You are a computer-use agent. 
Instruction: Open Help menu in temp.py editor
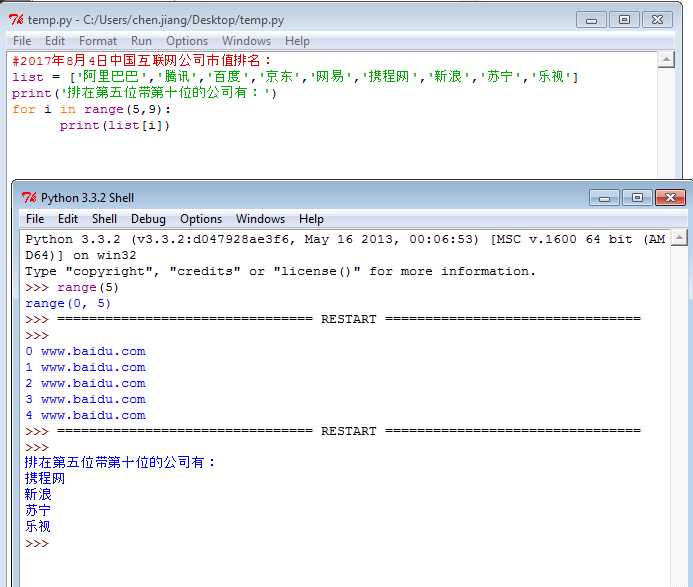[x=297, y=41]
